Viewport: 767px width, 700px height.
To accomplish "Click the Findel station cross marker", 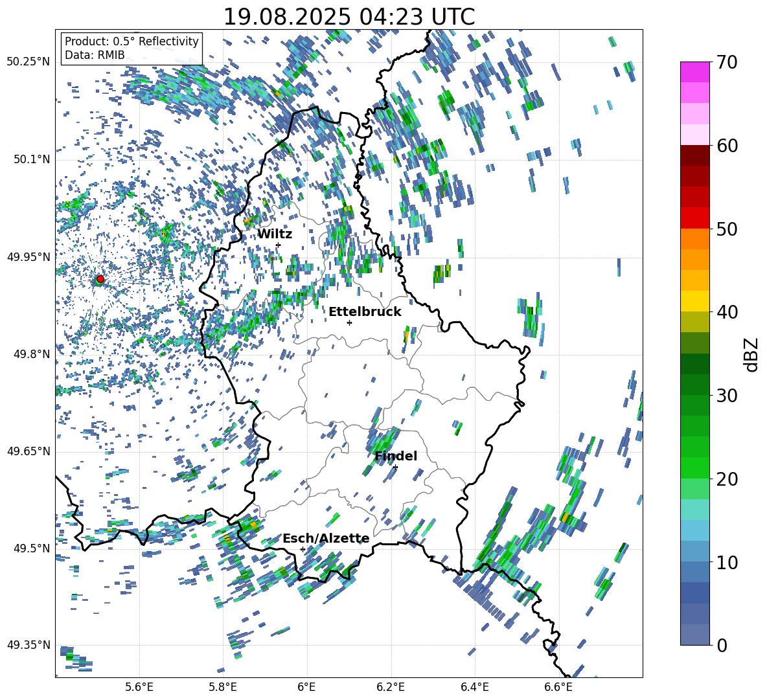I will (395, 468).
